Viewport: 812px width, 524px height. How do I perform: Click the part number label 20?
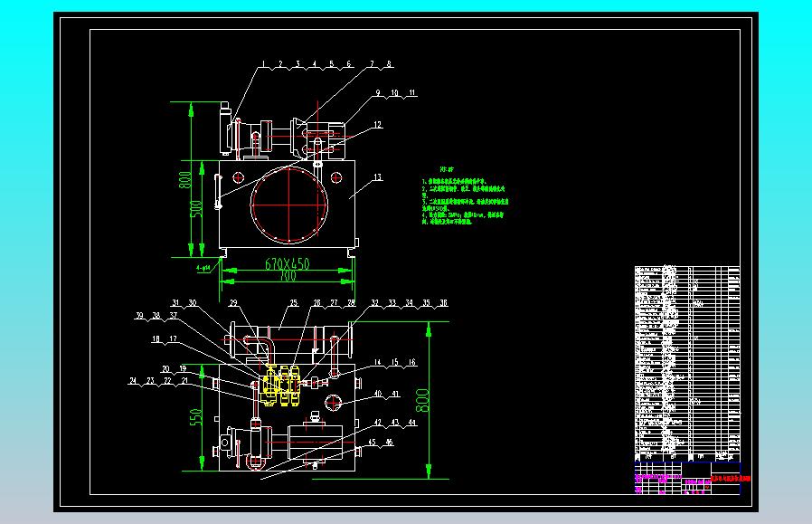pyautogui.click(x=165, y=369)
